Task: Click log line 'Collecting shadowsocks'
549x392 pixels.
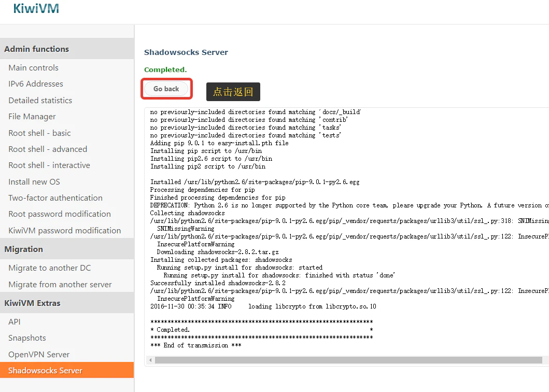Action: (187, 213)
